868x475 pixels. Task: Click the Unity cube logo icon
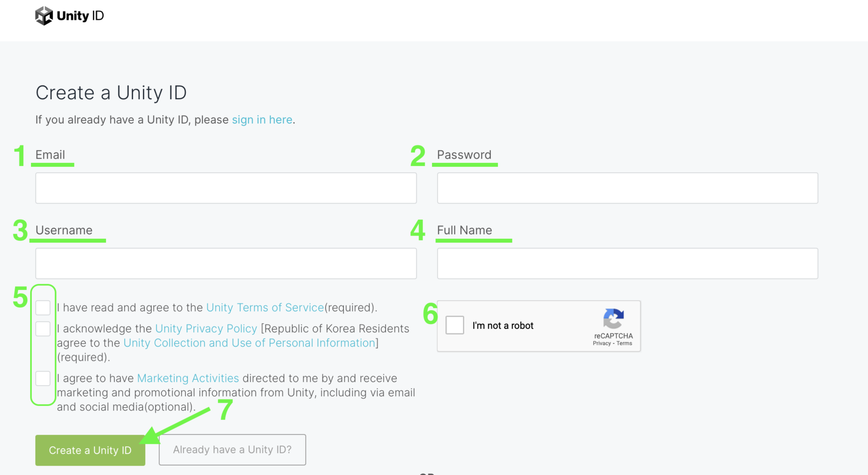(x=44, y=16)
